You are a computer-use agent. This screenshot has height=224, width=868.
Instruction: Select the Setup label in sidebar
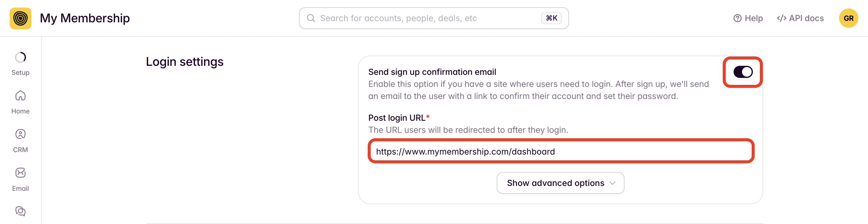click(20, 72)
